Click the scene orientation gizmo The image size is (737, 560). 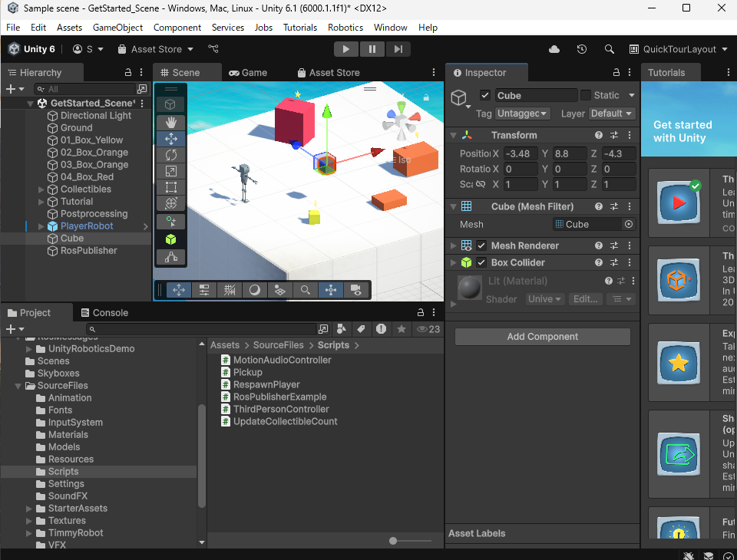click(x=401, y=121)
